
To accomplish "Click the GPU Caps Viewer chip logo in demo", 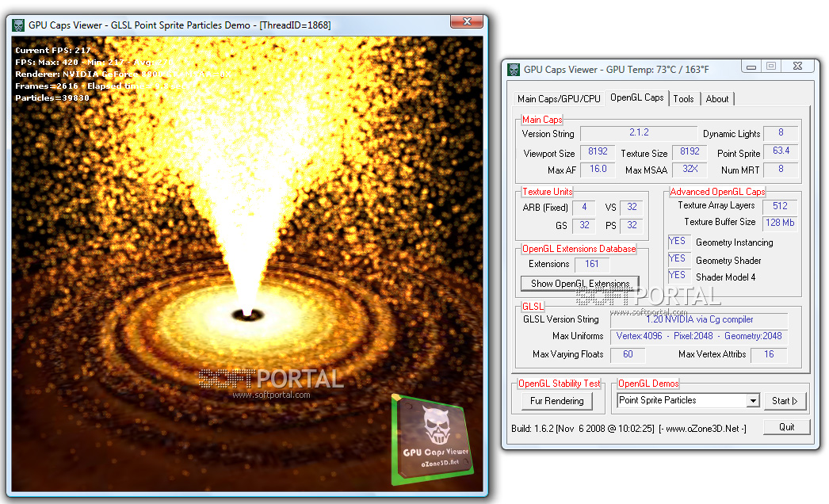I will tap(433, 439).
